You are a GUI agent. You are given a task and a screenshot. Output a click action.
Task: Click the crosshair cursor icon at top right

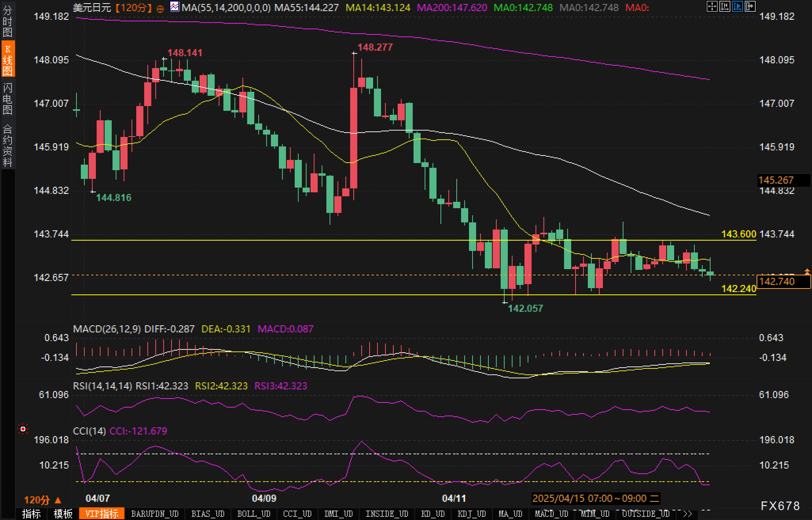click(x=712, y=6)
